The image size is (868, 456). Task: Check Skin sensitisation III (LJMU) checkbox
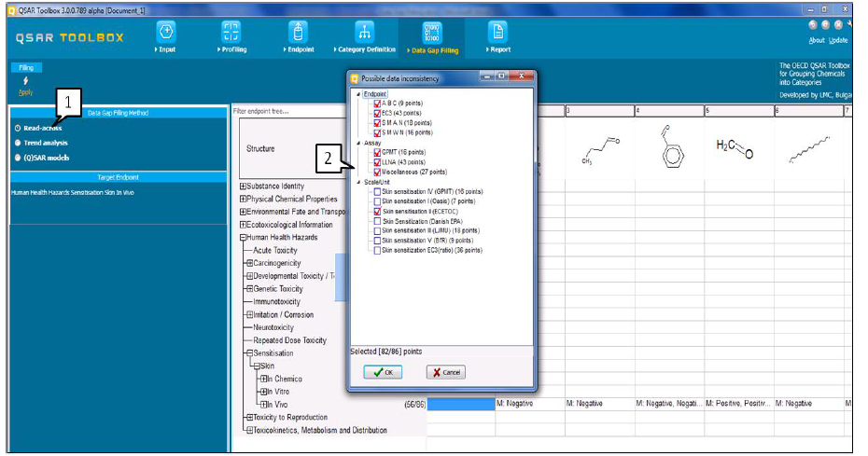pos(378,230)
